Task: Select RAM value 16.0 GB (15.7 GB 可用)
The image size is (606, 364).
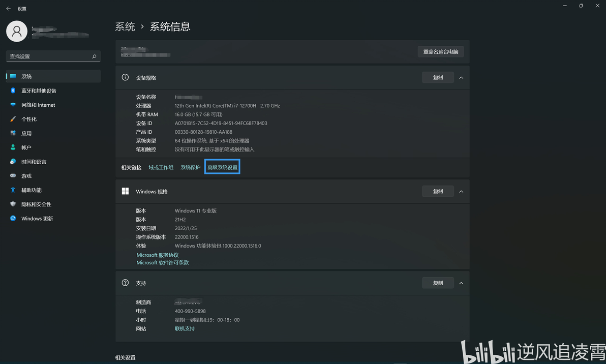Action: coord(198,114)
